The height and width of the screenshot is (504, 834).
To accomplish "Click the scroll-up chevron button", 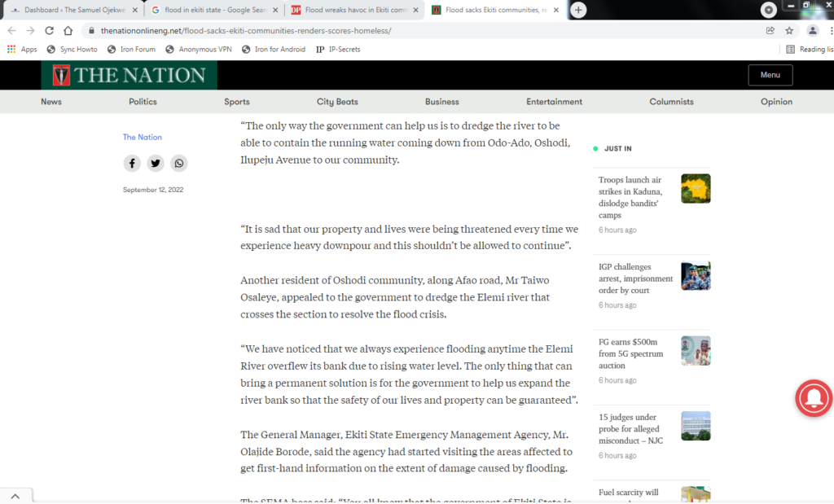I will 15,496.
